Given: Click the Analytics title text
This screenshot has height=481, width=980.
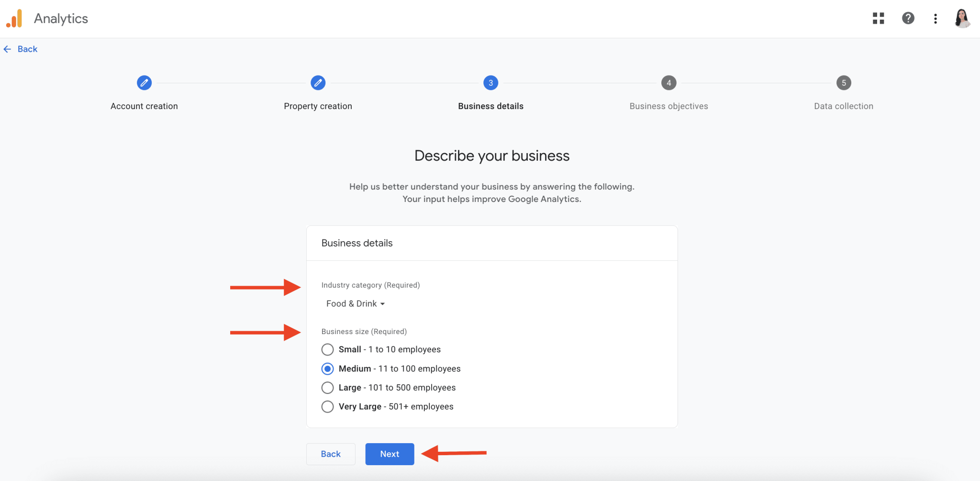Looking at the screenshot, I should (61, 19).
